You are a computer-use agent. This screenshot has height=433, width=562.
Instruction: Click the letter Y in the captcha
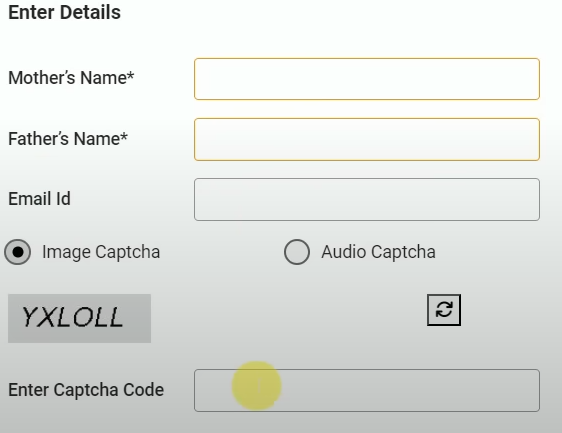click(30, 317)
